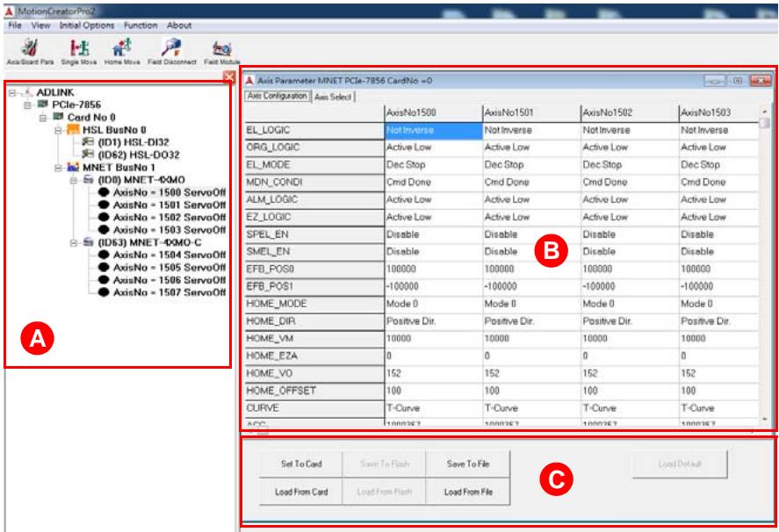This screenshot has height=532, width=779.
Task: Collapse the (ID0) MNET-4XMO node
Action: [74, 180]
